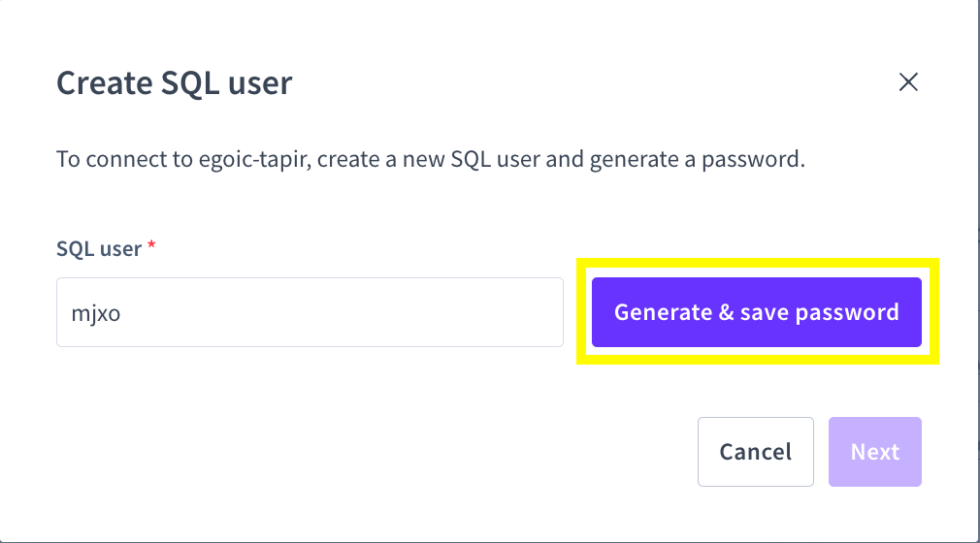Click the 'Create SQL user' dialog heading
Screen dimensions: 980x543
(x=174, y=83)
